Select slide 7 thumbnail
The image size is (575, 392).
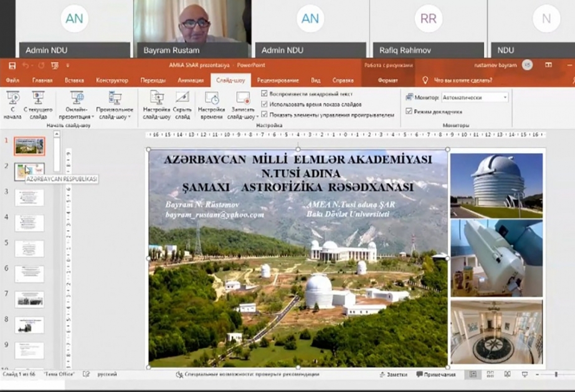[x=29, y=300]
